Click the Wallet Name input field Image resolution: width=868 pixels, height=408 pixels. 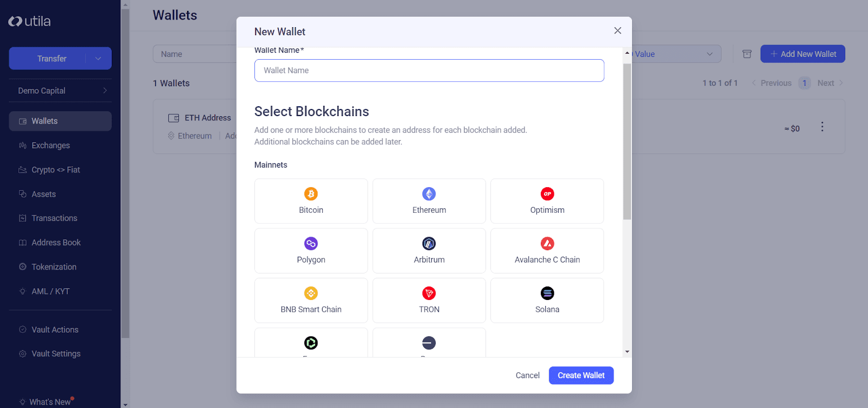pos(428,70)
